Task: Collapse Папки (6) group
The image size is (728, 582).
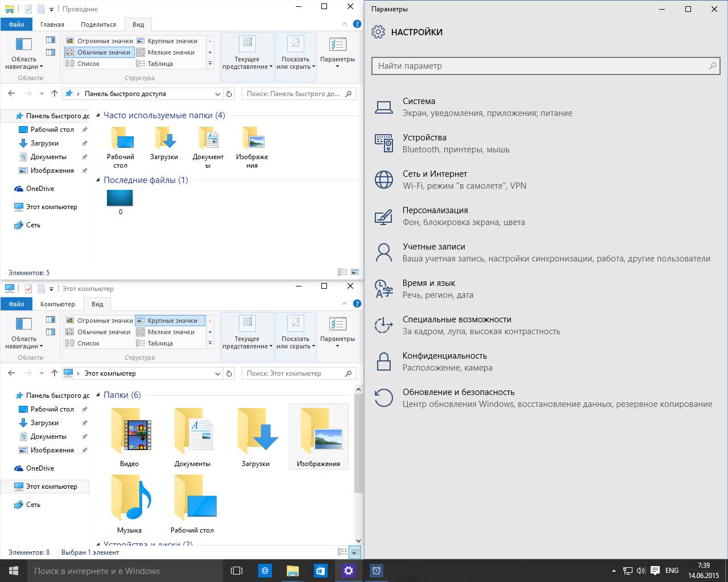Action: click(x=98, y=395)
